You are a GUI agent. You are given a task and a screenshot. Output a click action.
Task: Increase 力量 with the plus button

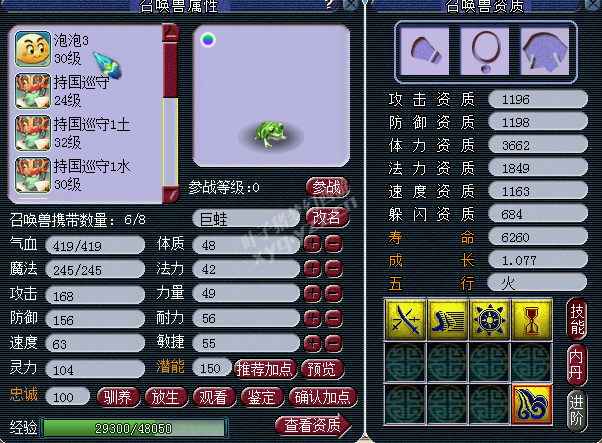pyautogui.click(x=313, y=294)
